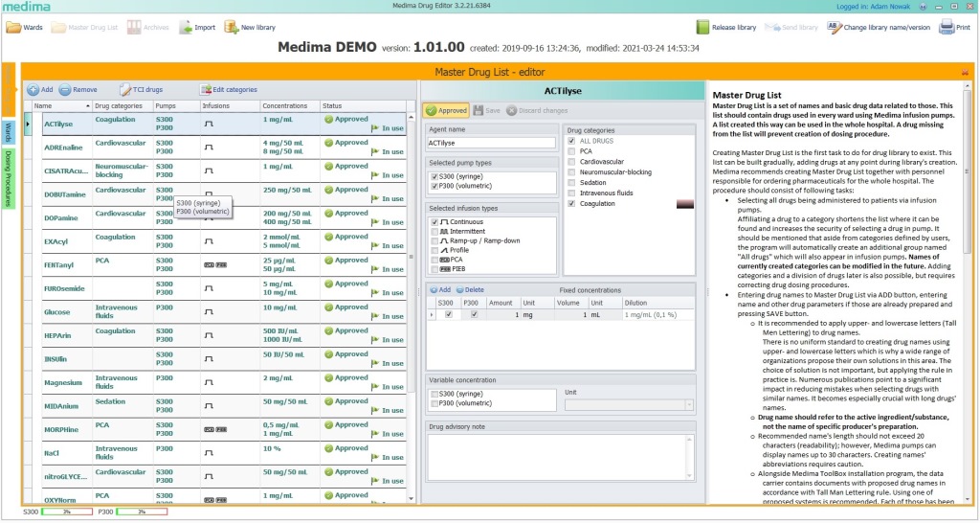Enable Intermittent infusion type

click(x=434, y=232)
